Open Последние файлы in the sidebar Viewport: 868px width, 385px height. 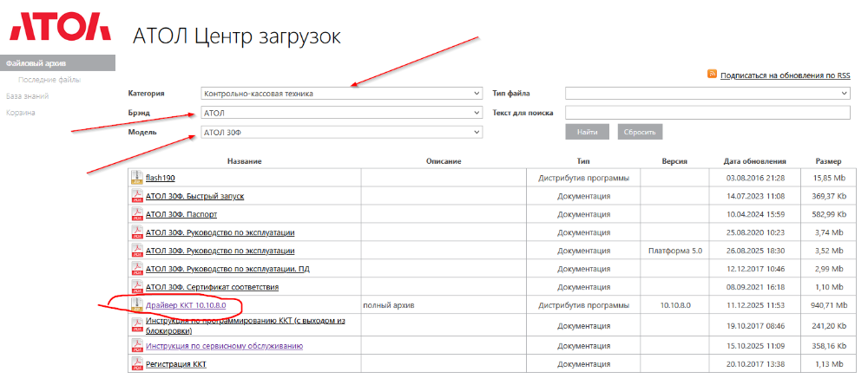49,80
